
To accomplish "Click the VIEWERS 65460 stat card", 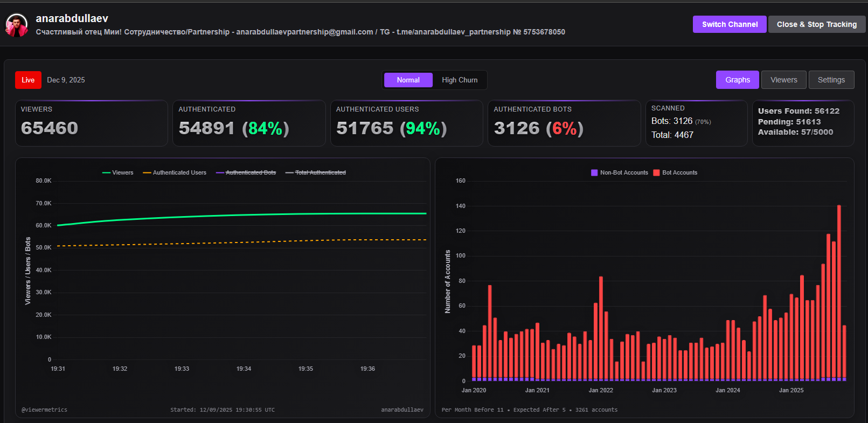I will [x=92, y=123].
